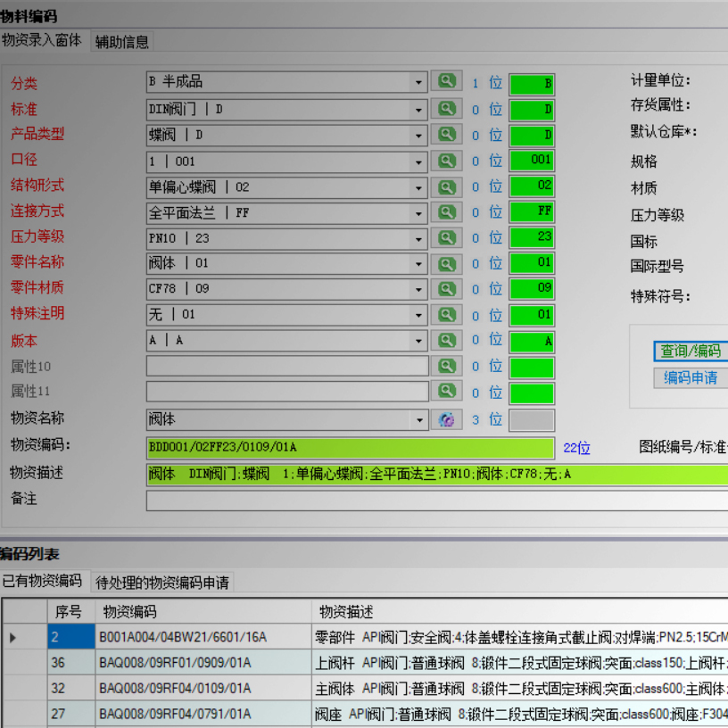728x728 pixels.
Task: Click the search icon beside 压力等级 field
Action: [446, 237]
